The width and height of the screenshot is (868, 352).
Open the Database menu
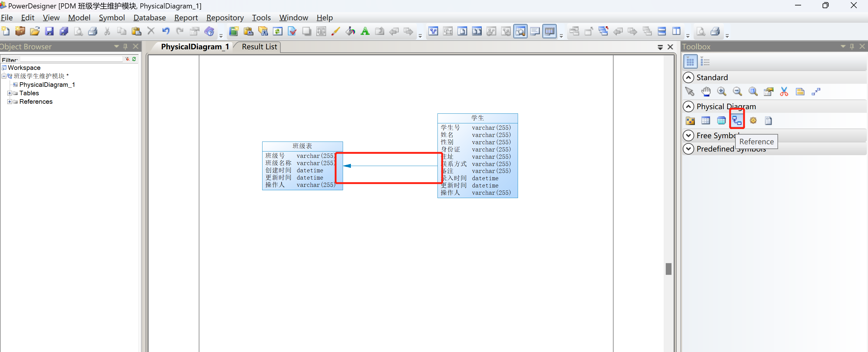pos(149,18)
